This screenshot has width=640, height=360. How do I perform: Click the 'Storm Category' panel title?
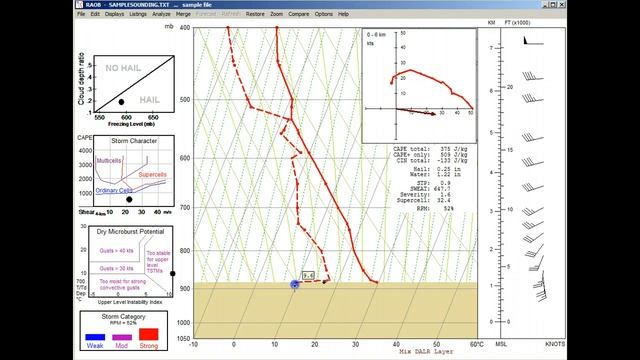123,317
